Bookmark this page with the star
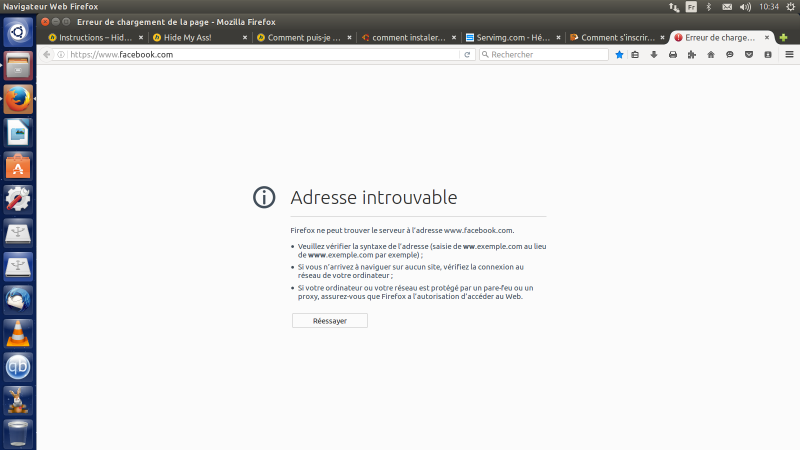 pos(619,55)
